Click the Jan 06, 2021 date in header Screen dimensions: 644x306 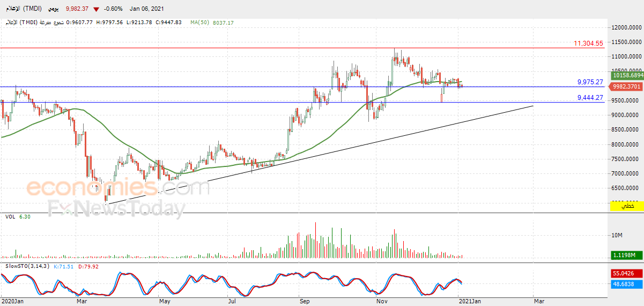145,9
